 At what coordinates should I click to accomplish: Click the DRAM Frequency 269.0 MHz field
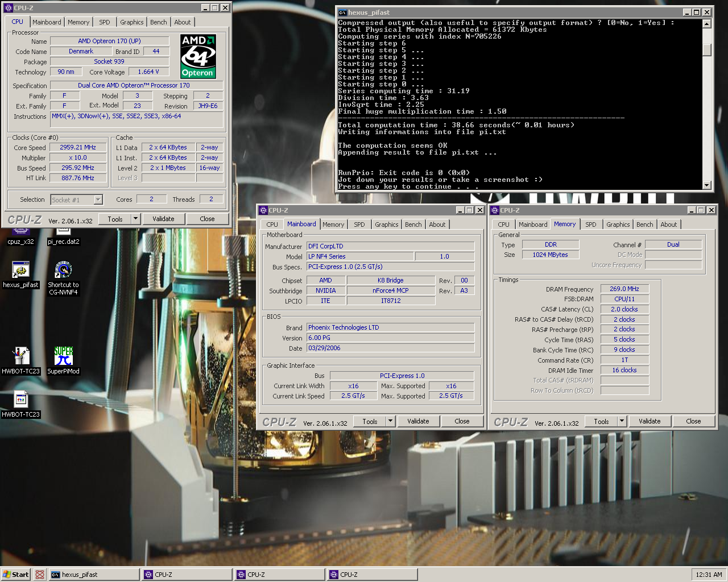point(624,289)
